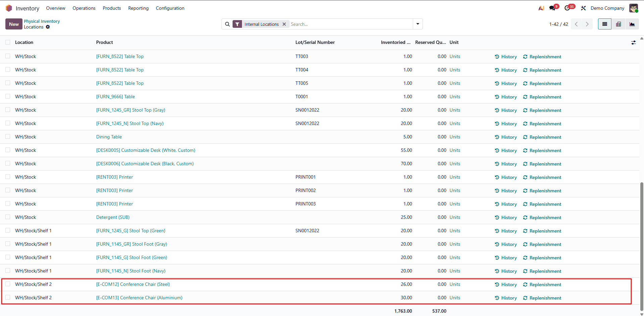Open the search options dropdown arrow
The image size is (644, 316).
tap(417, 24)
